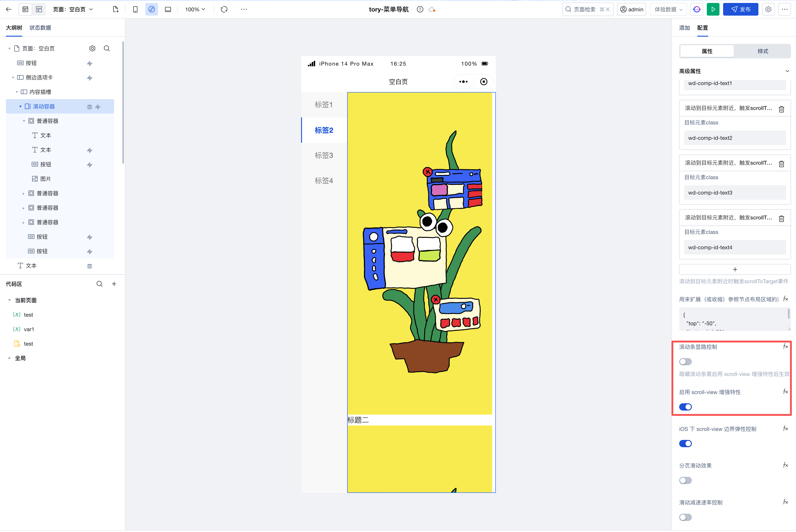Click plus button to add scroll target

pyautogui.click(x=734, y=269)
